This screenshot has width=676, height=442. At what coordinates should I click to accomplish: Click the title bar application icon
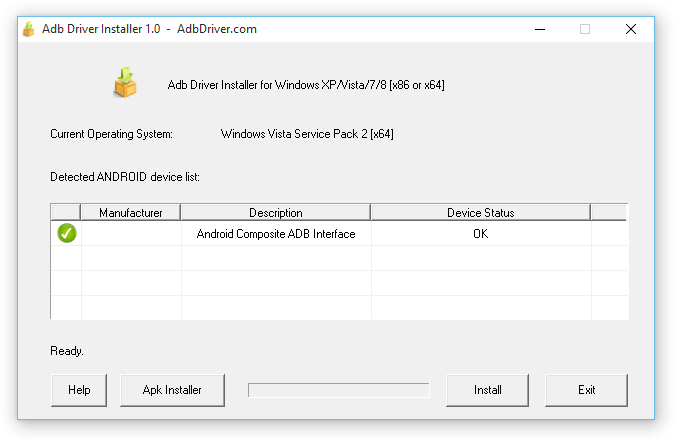coord(29,29)
